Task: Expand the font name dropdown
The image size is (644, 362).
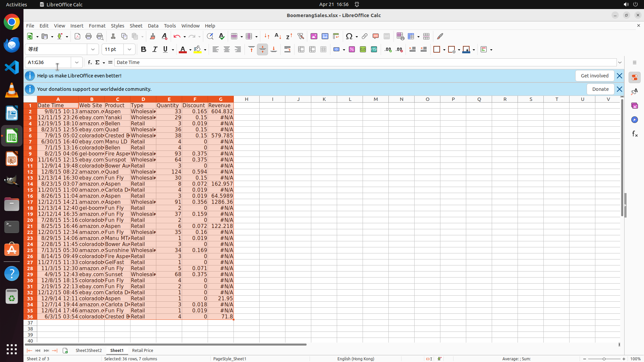Action: [93, 50]
